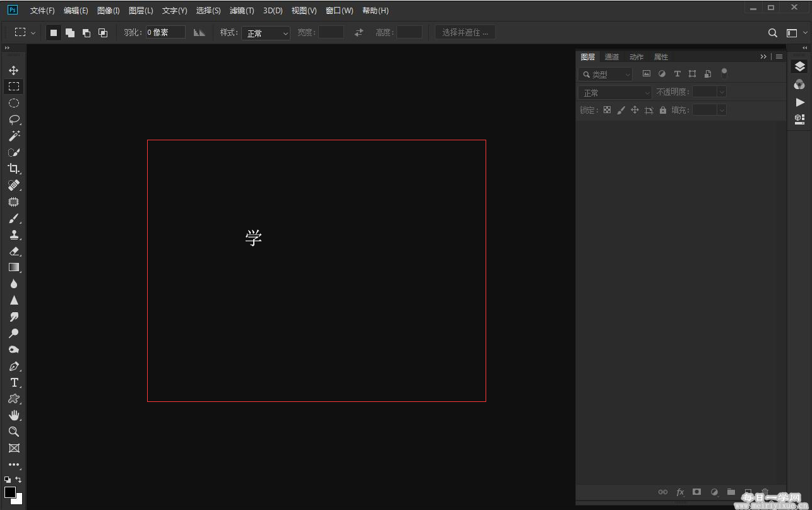Select the Sharpen tool triangle icon
812x510 pixels.
click(13, 300)
